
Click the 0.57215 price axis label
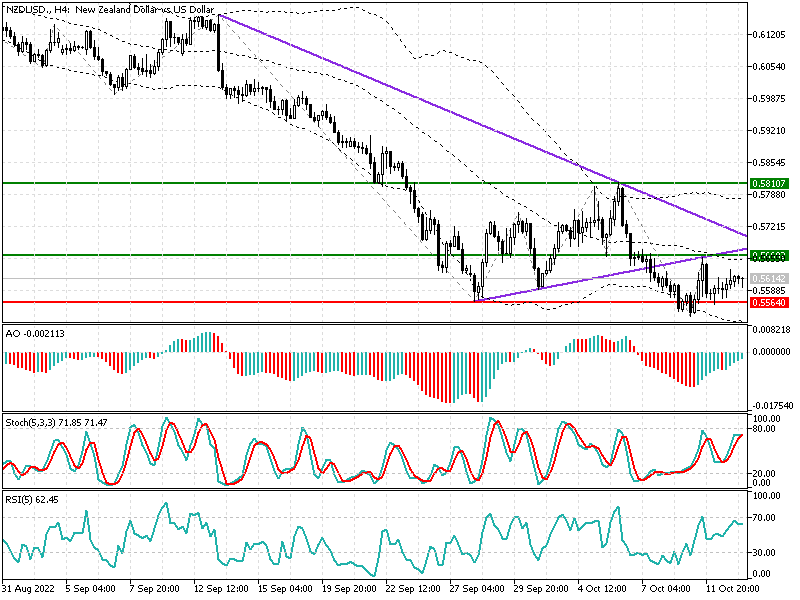(766, 226)
